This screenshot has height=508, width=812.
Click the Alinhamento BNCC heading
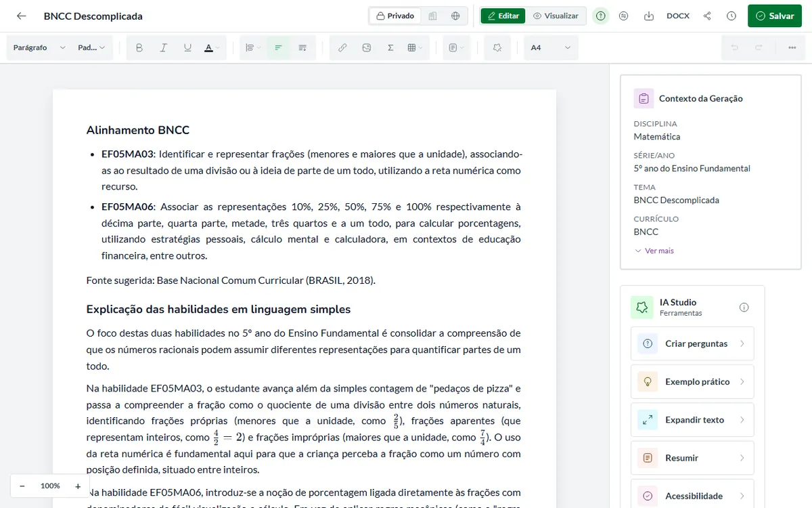tap(138, 130)
